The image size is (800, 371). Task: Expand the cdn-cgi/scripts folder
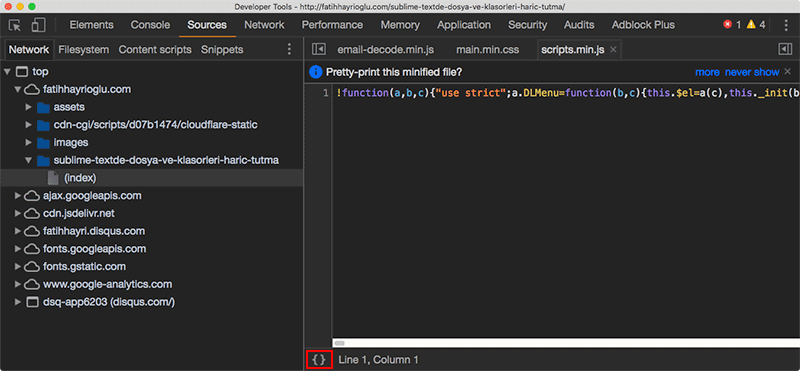pos(29,125)
